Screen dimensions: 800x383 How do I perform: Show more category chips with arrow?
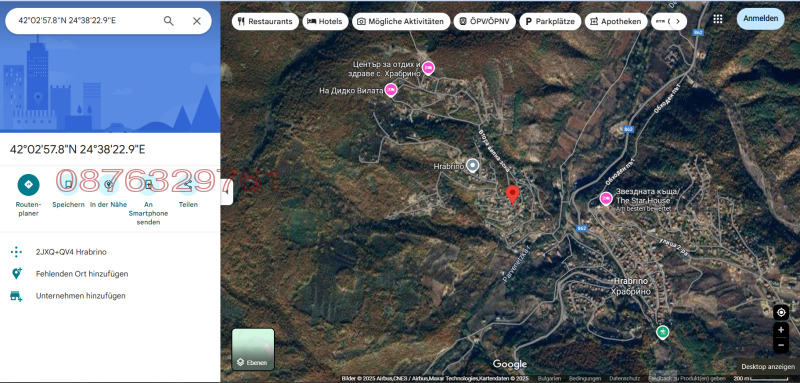coord(679,21)
